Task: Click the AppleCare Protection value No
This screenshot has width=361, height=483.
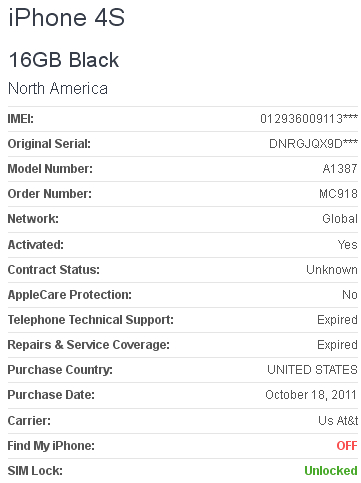Action: (350, 295)
